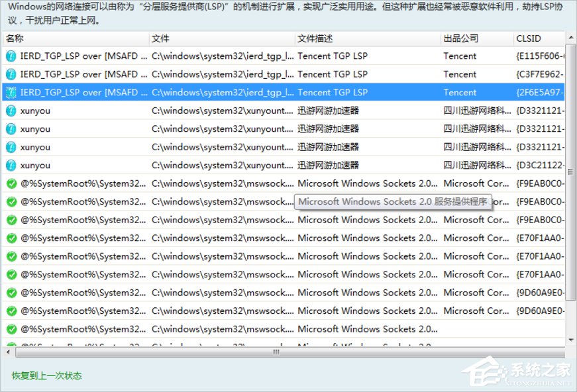The image size is (577, 392).
Task: Click the icon of the highlighted Tencent TGP LSP row
Action: click(x=13, y=92)
